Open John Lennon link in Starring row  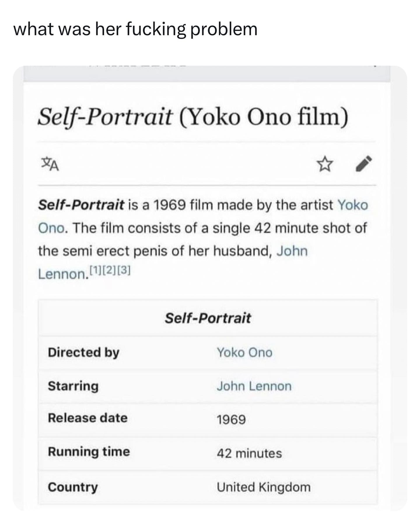coord(254,386)
